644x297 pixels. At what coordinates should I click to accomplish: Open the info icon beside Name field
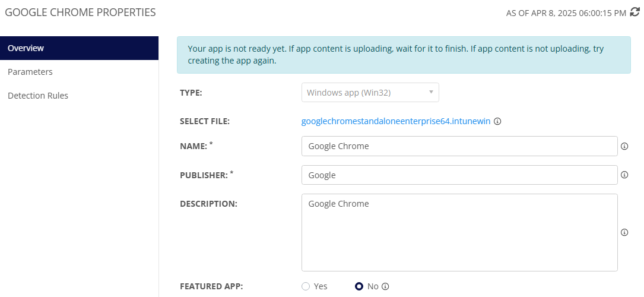coord(624,146)
